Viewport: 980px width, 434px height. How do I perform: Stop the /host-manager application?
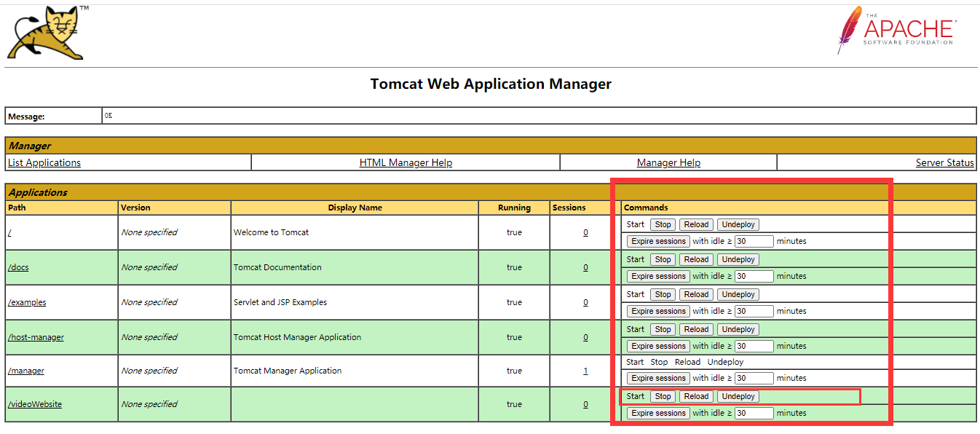tap(663, 329)
